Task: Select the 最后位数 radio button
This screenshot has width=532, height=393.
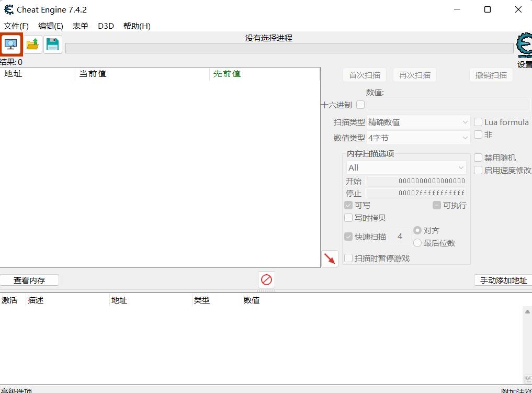Action: pos(417,243)
